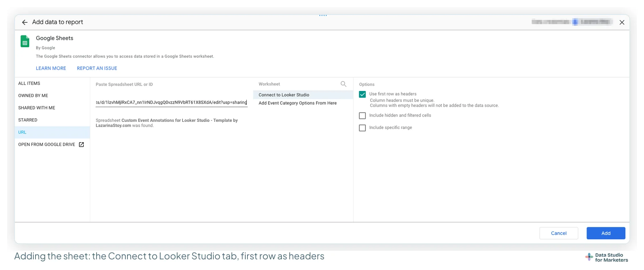Open the REPORT AN ISSUE link
This screenshot has width=644, height=270.
click(97, 68)
